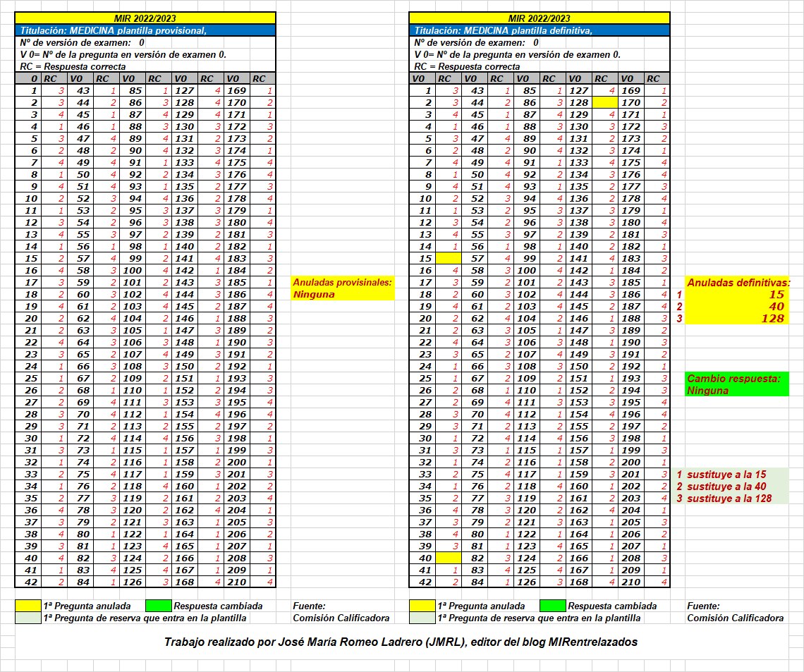The width and height of the screenshot is (804, 672).
Task: Click the 'Anuladas provisionales:' label
Action: (343, 283)
